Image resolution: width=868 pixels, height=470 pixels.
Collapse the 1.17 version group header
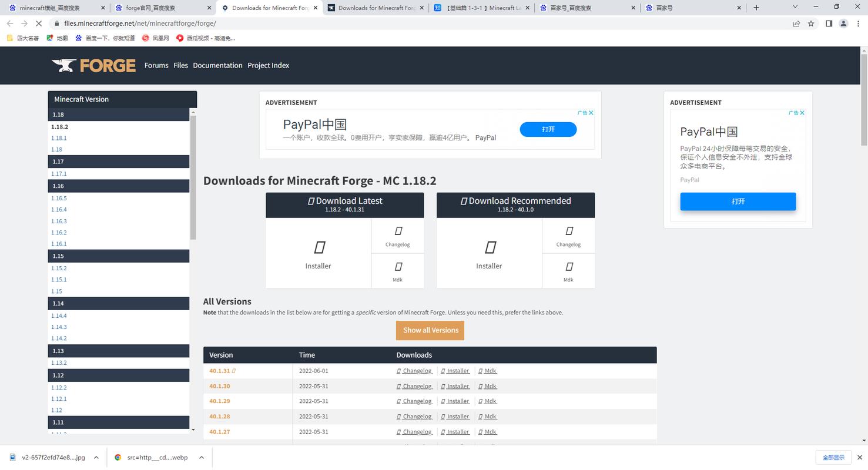pos(119,162)
